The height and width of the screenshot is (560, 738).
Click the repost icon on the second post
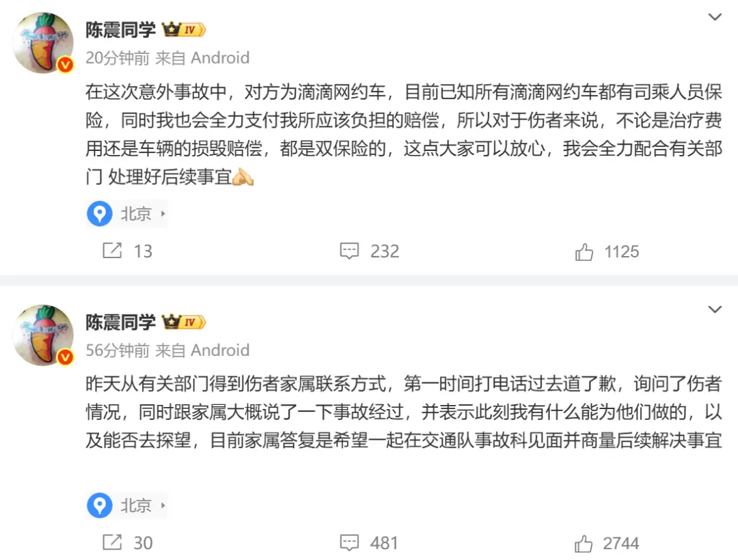click(111, 543)
